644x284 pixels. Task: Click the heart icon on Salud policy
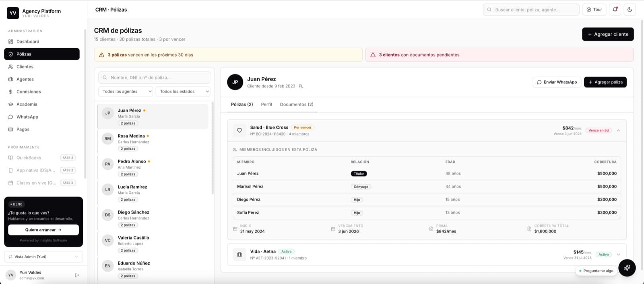(239, 130)
